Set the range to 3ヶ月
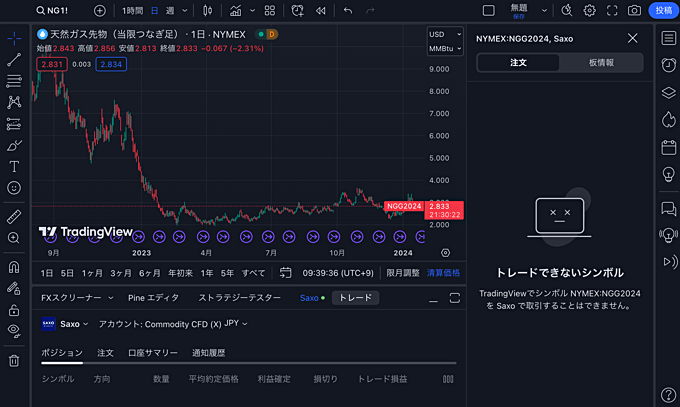This screenshot has width=680, height=407. coord(121,273)
